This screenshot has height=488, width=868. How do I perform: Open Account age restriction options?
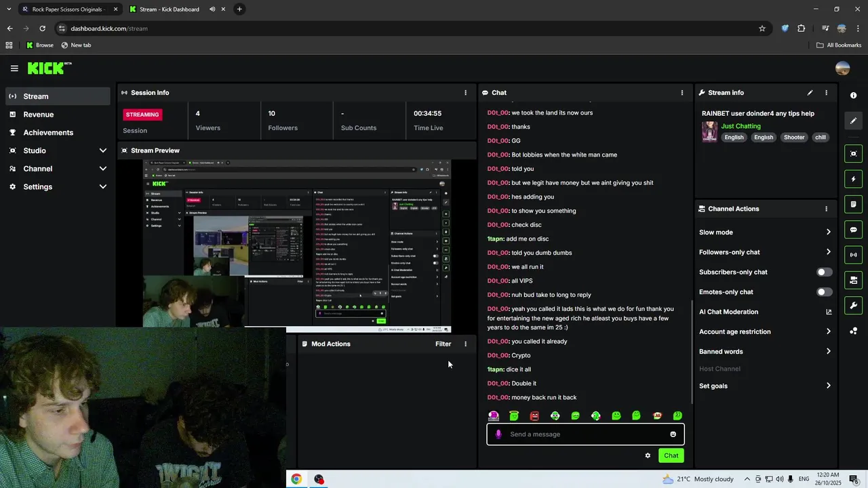coord(765,331)
